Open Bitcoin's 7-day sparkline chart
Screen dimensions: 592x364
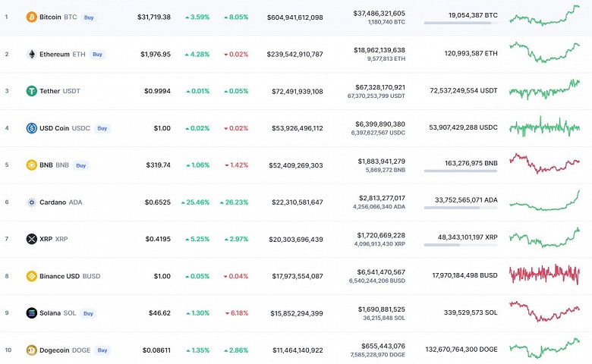click(544, 15)
